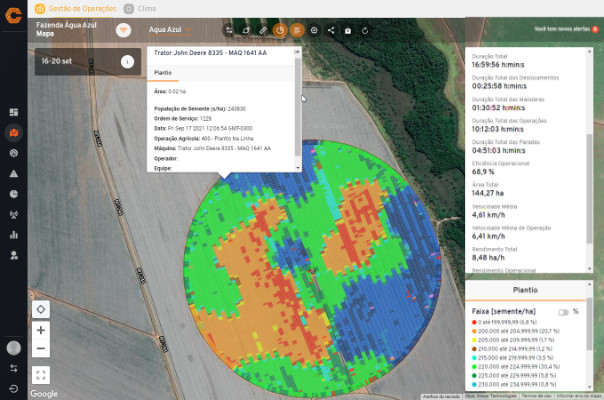This screenshot has height=400, width=604.
Task: Click the red 0 até 199.999,99 swatch
Action: coord(474,322)
